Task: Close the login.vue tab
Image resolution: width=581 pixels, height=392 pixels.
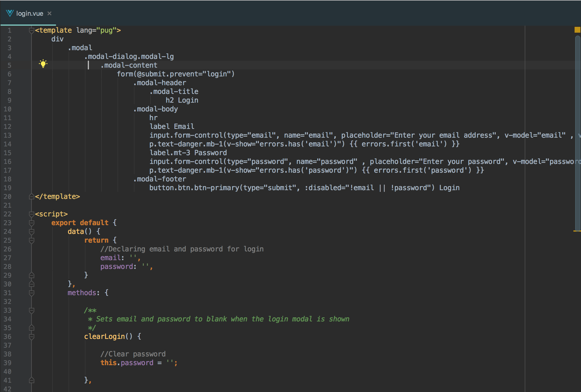Action: coord(50,13)
